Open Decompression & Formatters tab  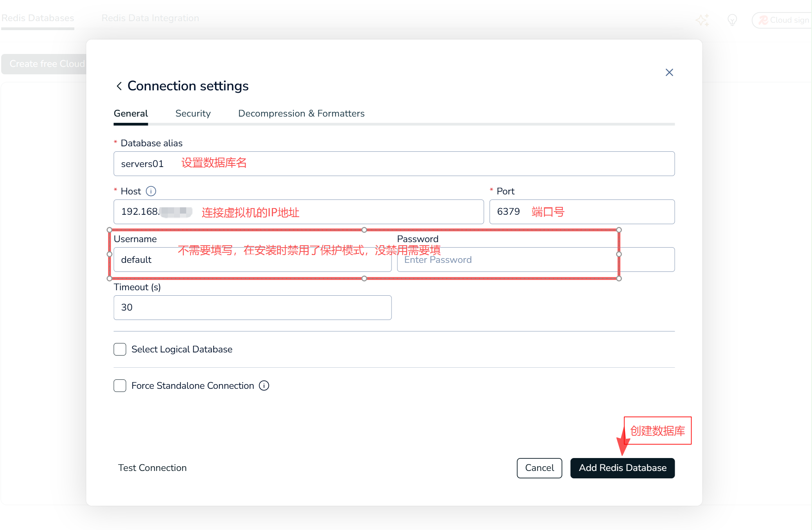click(x=301, y=113)
